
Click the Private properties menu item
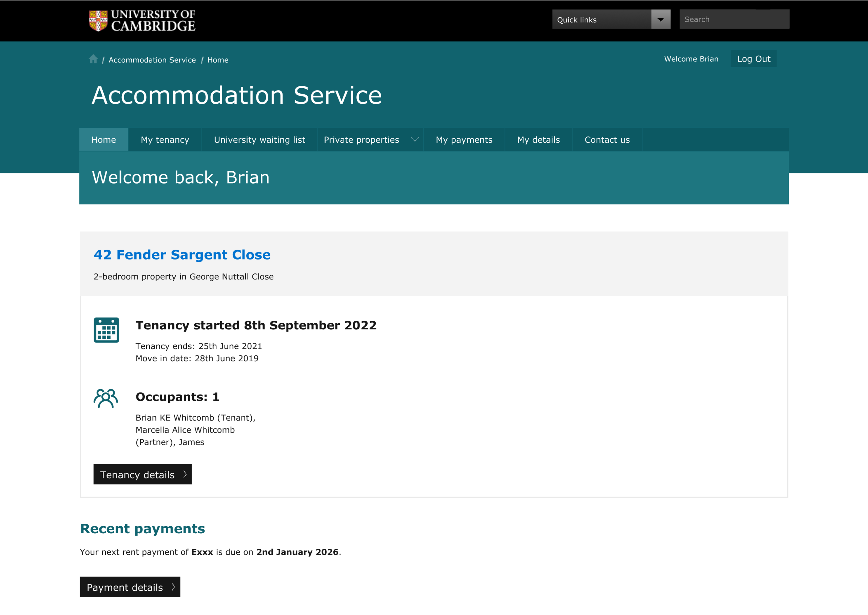(361, 140)
